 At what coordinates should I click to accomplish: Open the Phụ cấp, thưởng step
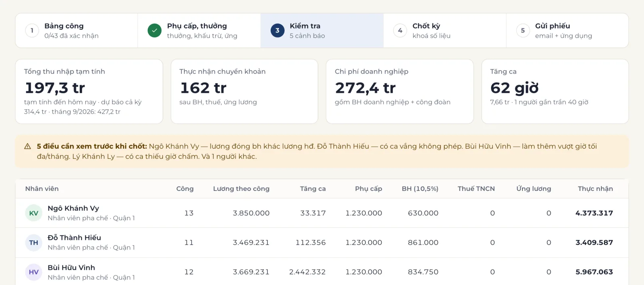[199, 31]
